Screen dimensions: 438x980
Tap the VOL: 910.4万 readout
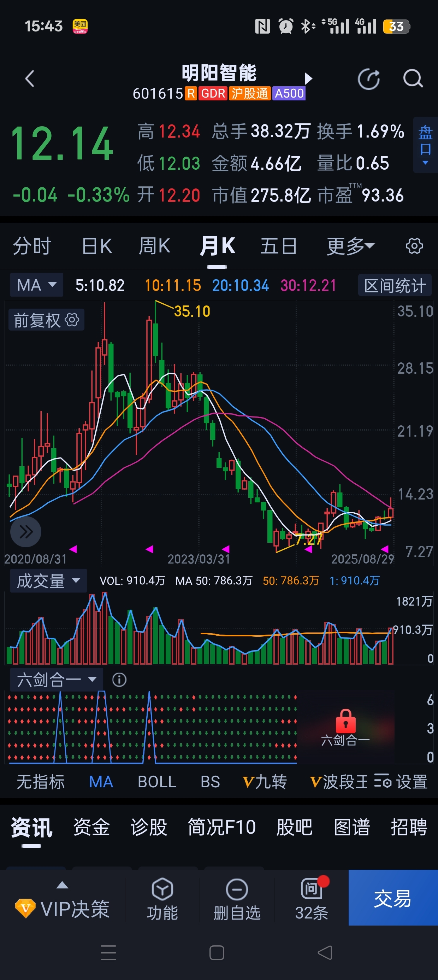[x=132, y=581]
